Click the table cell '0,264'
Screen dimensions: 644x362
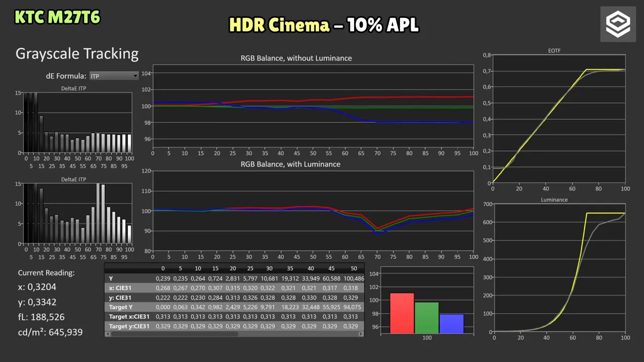(x=198, y=279)
